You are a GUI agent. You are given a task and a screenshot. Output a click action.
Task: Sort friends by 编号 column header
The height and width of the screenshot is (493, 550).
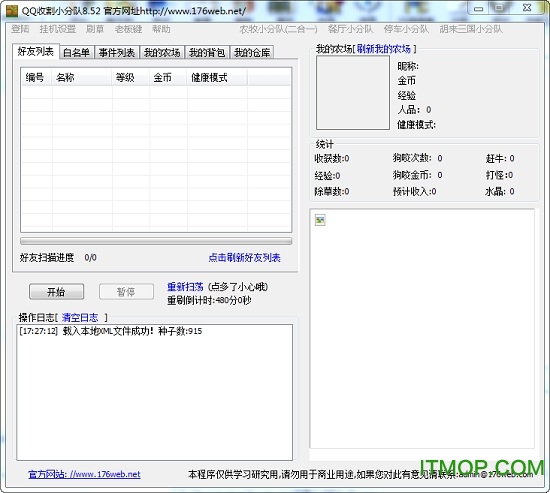[x=37, y=77]
